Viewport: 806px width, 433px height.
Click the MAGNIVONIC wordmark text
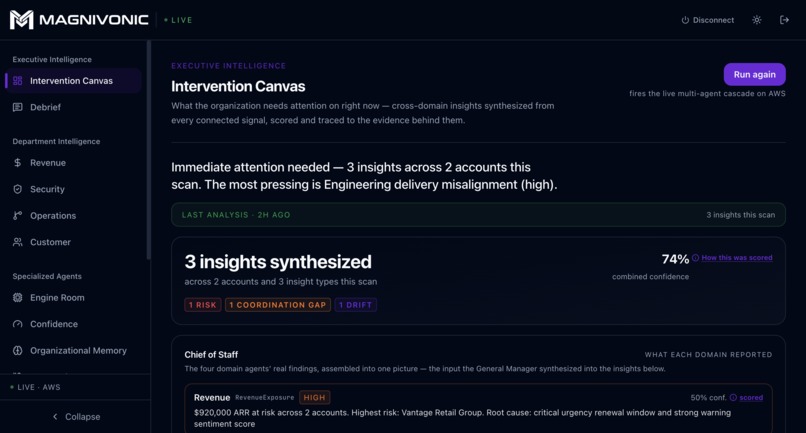coord(94,20)
